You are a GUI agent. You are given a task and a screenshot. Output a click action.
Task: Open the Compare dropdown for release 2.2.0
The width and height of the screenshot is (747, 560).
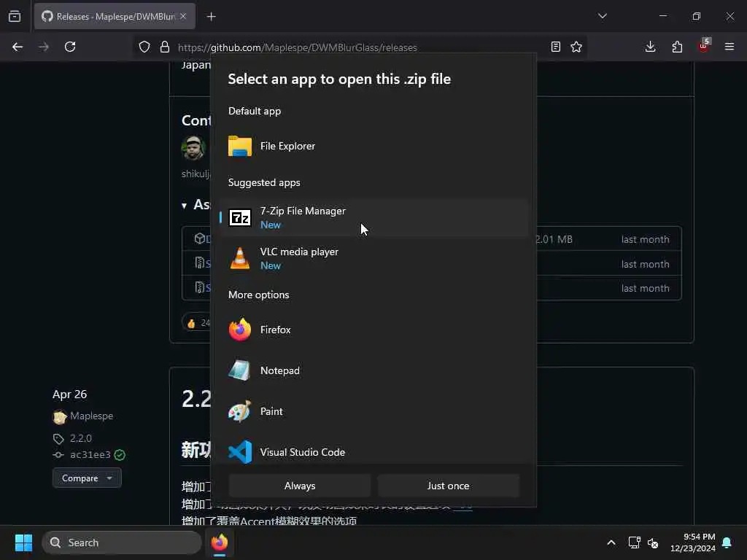click(87, 478)
